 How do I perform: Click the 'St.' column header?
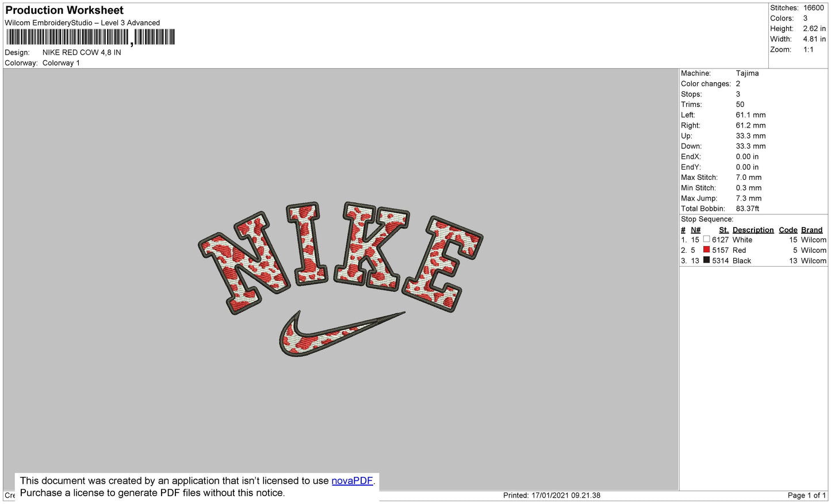point(723,230)
